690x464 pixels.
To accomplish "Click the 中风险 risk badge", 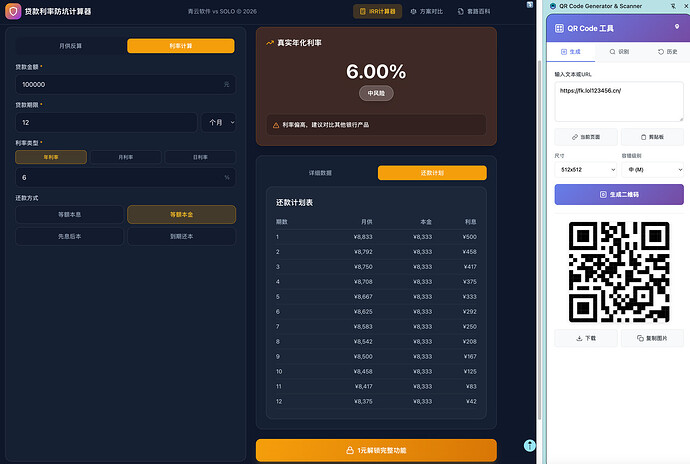I will click(376, 93).
